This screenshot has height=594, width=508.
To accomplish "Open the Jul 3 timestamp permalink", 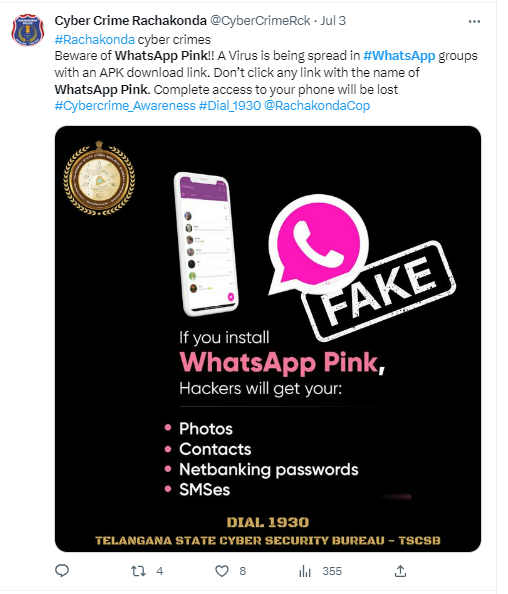I will coord(333,20).
